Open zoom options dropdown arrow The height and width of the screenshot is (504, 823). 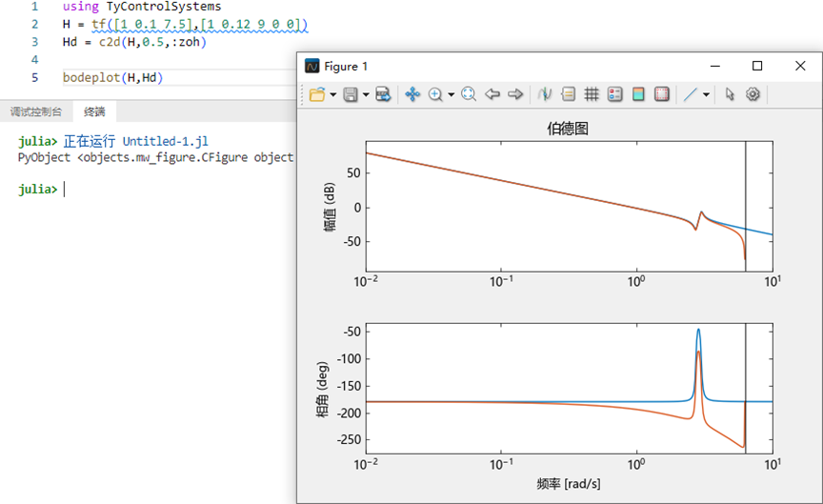(x=451, y=95)
